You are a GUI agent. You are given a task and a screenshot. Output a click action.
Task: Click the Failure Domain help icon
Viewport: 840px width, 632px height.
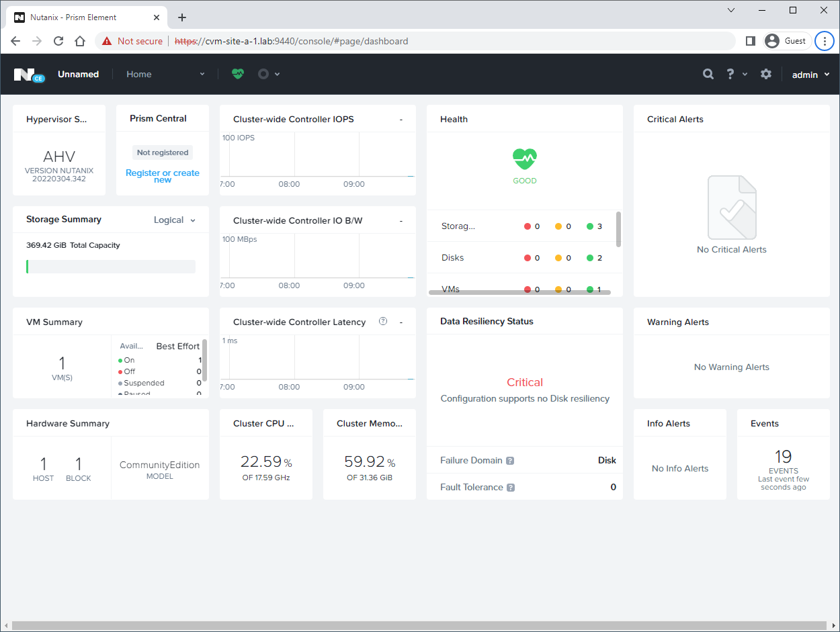[x=510, y=461]
